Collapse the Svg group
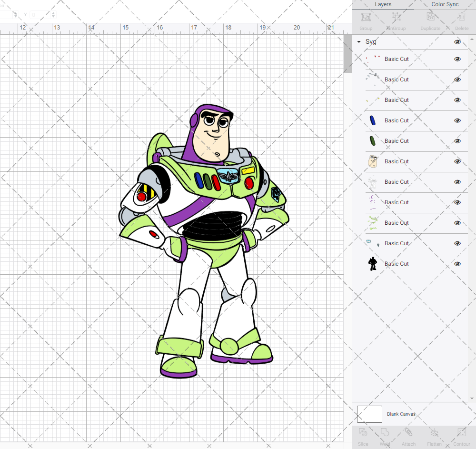Image resolution: width=476 pixels, height=449 pixels. pyautogui.click(x=359, y=41)
